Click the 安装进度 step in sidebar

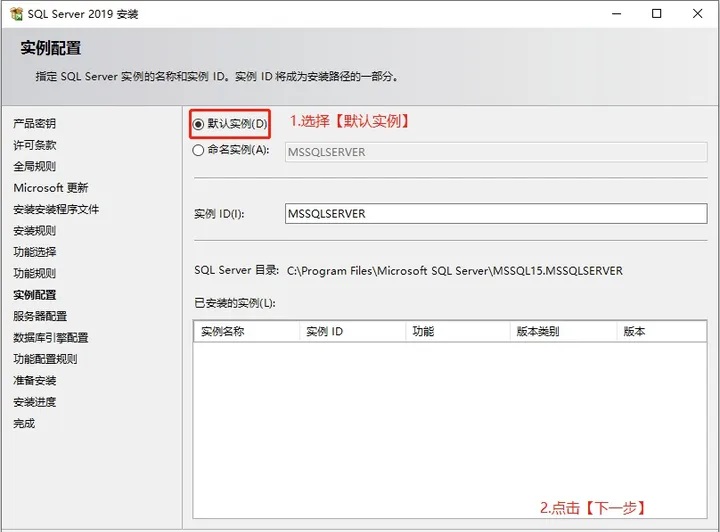pyautogui.click(x=34, y=402)
